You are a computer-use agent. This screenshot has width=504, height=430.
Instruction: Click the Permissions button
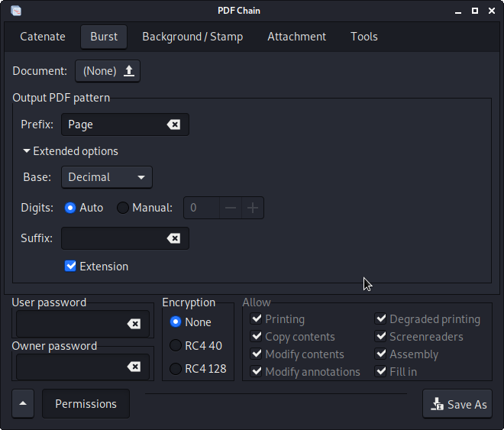click(x=86, y=403)
